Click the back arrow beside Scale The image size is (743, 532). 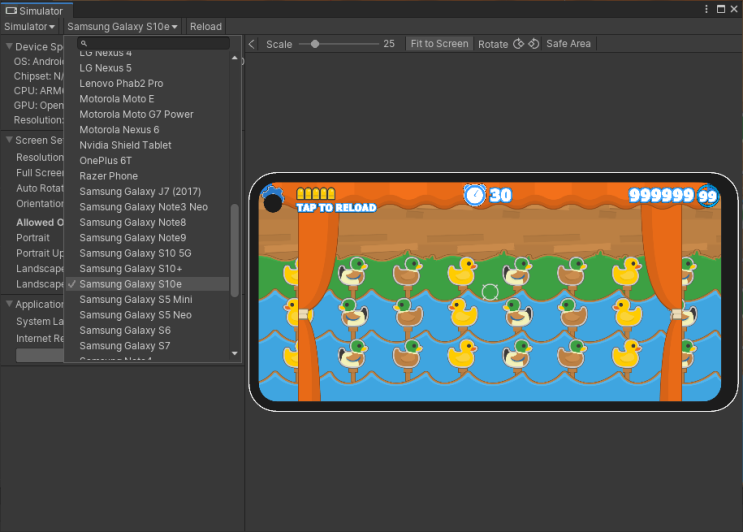(x=252, y=44)
